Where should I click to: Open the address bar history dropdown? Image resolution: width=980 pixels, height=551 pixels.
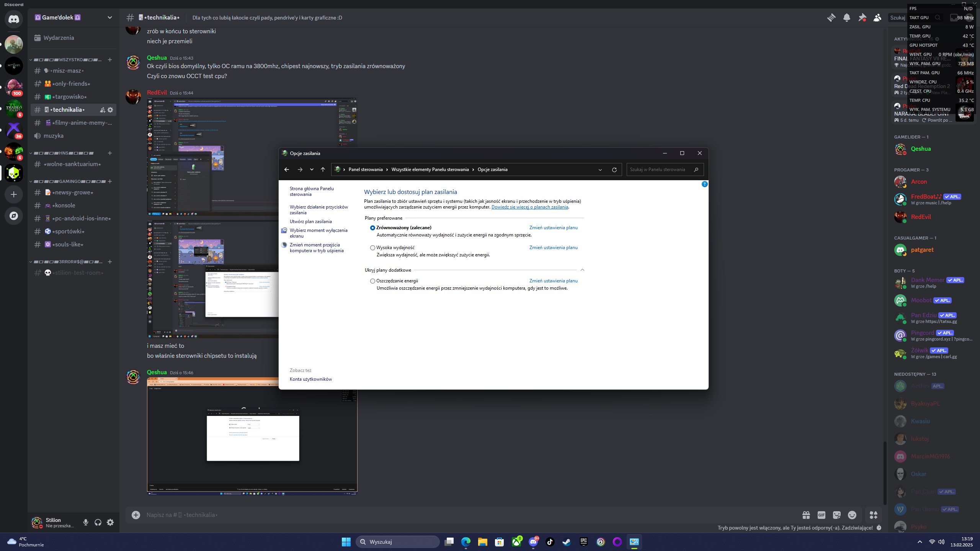[600, 170]
